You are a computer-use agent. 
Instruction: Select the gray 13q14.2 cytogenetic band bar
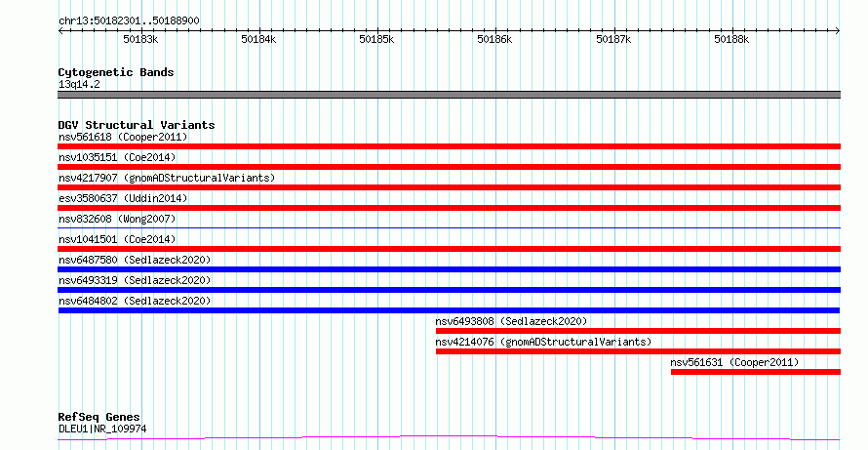[449, 95]
